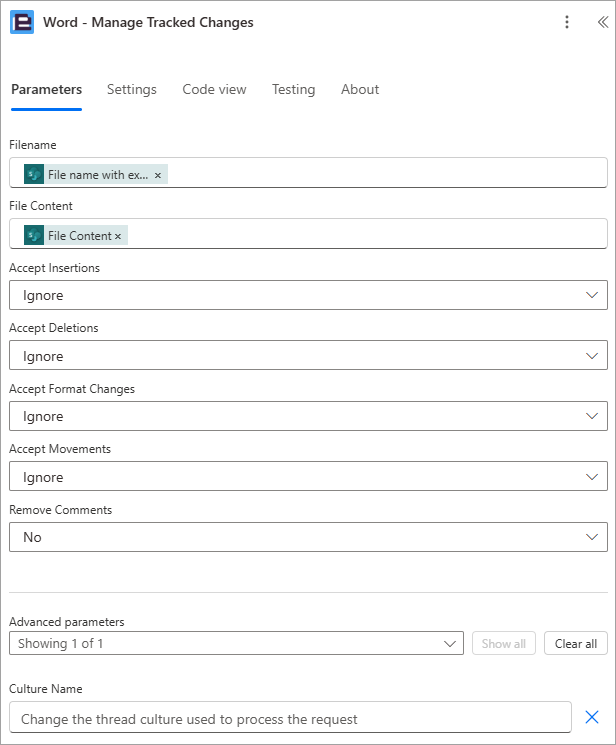This screenshot has height=745, width=616.
Task: Open the Accept Movements dropdown
Action: (x=308, y=476)
